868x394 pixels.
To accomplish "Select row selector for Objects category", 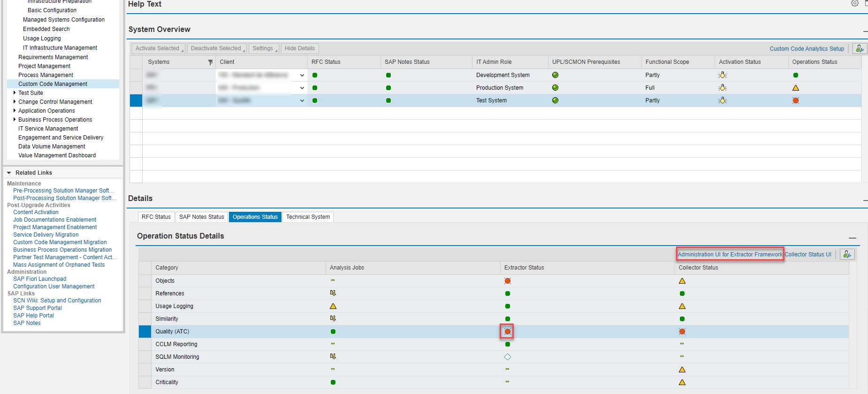I will click(x=145, y=281).
